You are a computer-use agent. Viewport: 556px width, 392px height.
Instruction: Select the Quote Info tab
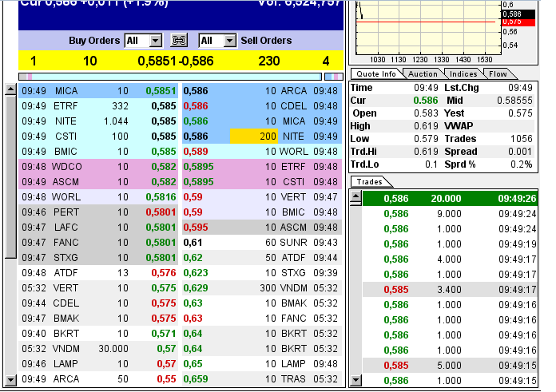point(376,74)
